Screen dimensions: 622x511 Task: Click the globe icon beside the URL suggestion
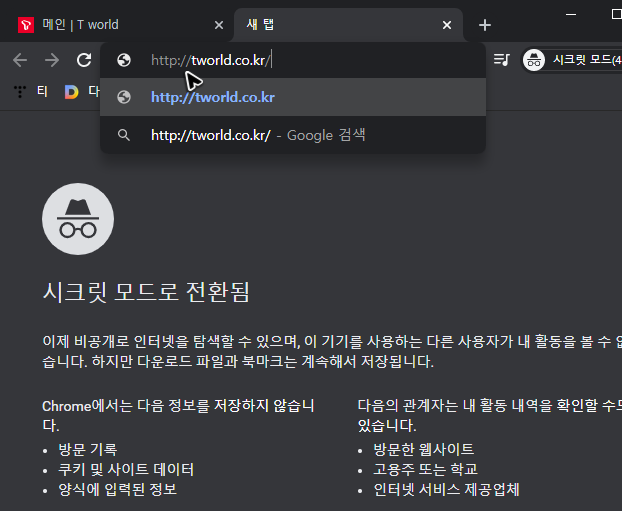tap(124, 97)
